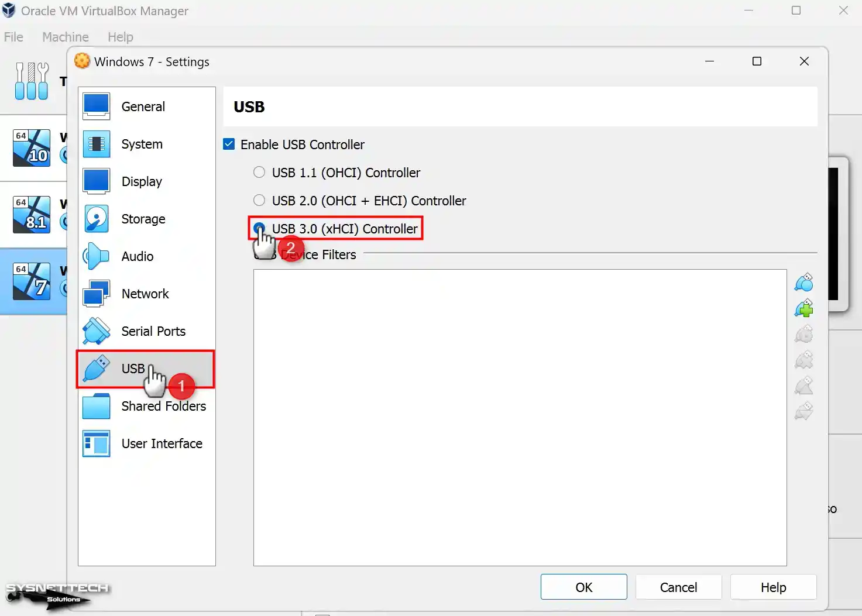Open the Storage settings category

[146, 219]
